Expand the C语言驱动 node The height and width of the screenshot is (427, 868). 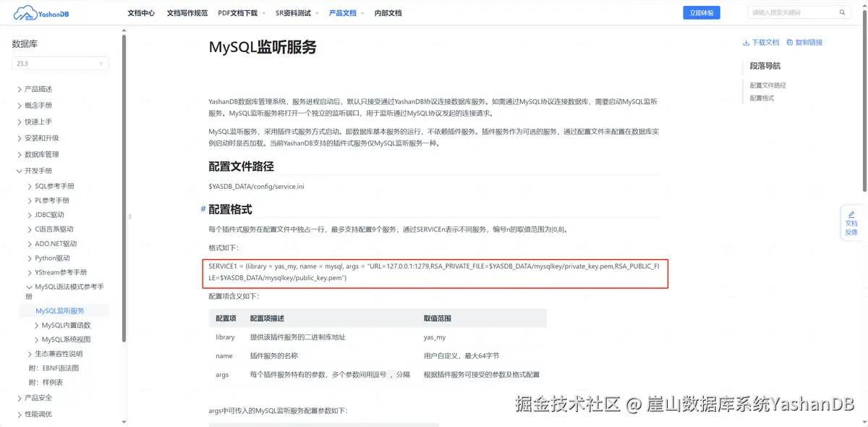(30, 229)
